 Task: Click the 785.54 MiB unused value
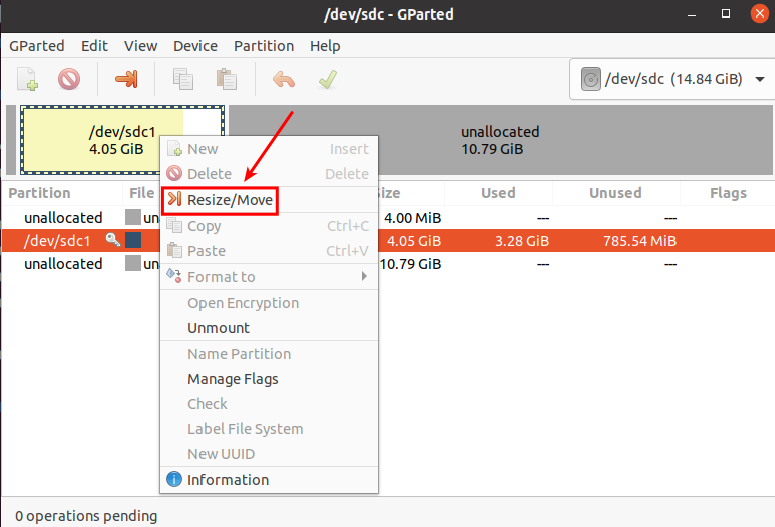(x=640, y=241)
